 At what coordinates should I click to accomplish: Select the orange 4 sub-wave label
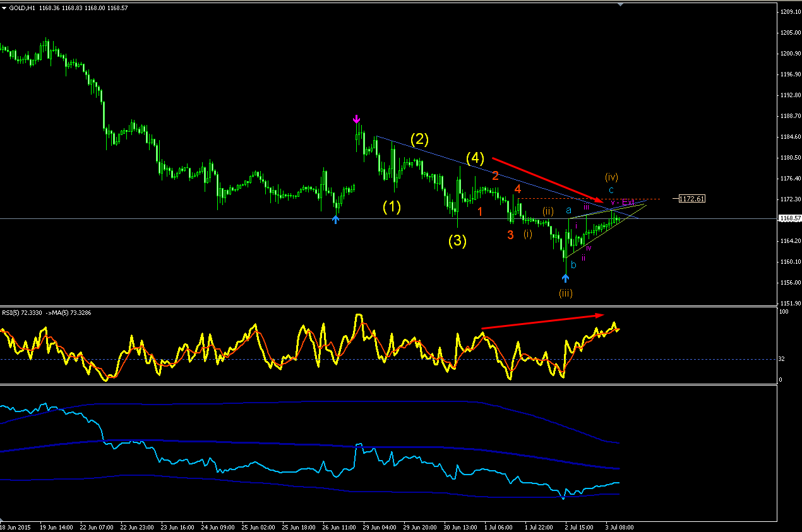(x=517, y=189)
